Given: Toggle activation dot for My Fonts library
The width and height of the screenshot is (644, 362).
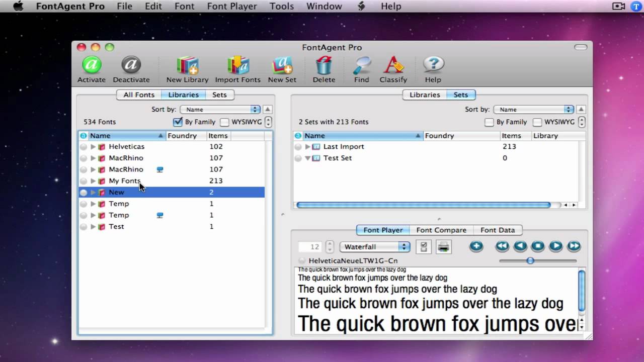Looking at the screenshot, I should (84, 181).
